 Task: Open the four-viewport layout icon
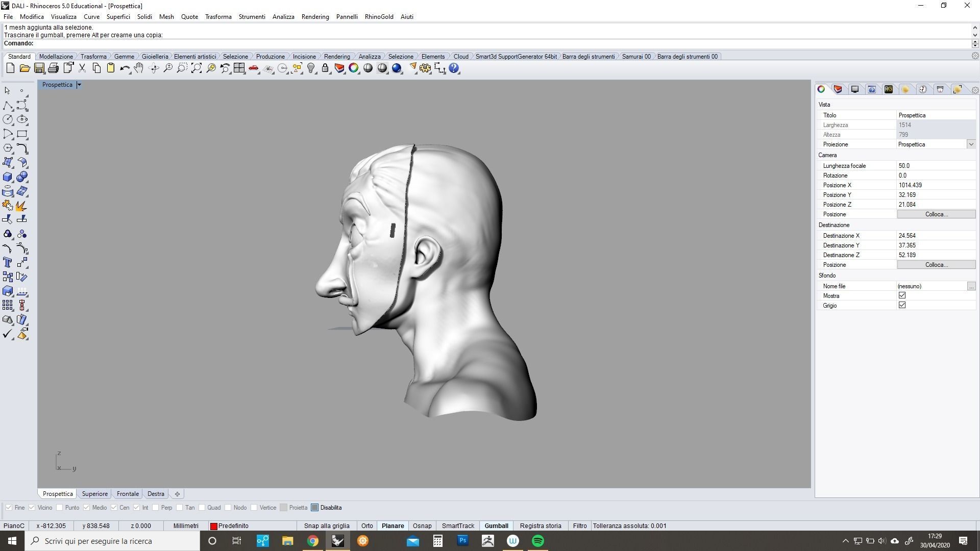(239, 68)
